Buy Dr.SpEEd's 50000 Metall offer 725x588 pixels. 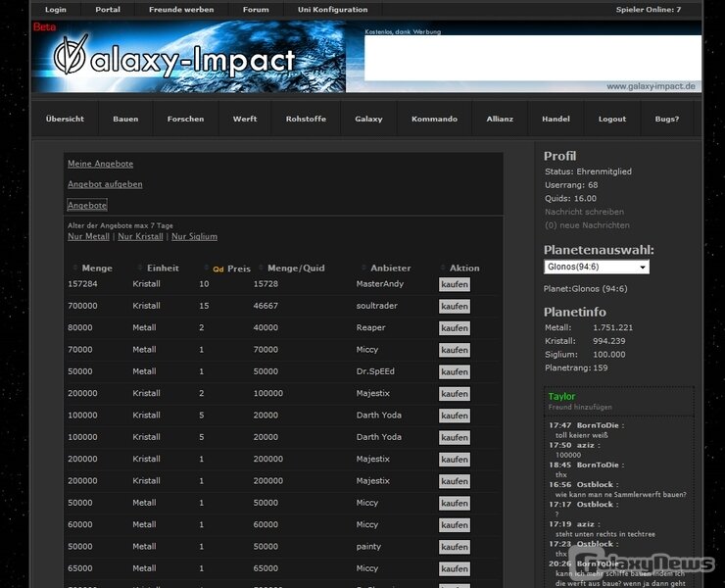pos(455,372)
